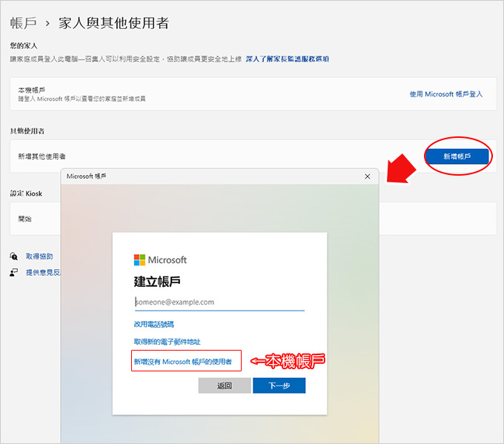This screenshot has width=504, height=444.
Task: Open 深入了解家長監護服務選項 link
Action: coord(287,59)
